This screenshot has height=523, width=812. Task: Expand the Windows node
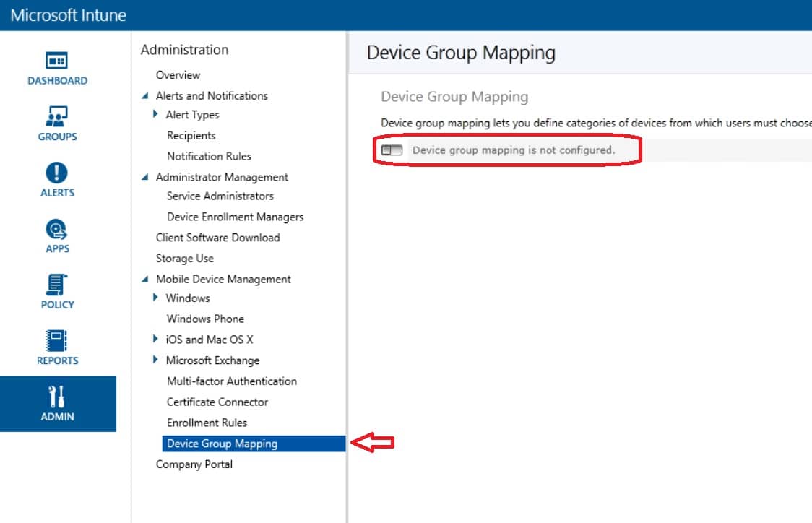pos(155,298)
